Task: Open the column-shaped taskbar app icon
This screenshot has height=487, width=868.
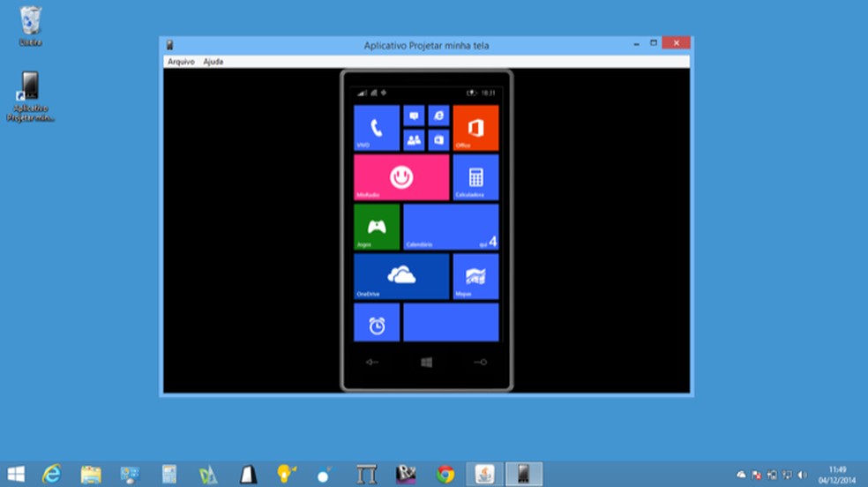Action: pyautogui.click(x=366, y=475)
